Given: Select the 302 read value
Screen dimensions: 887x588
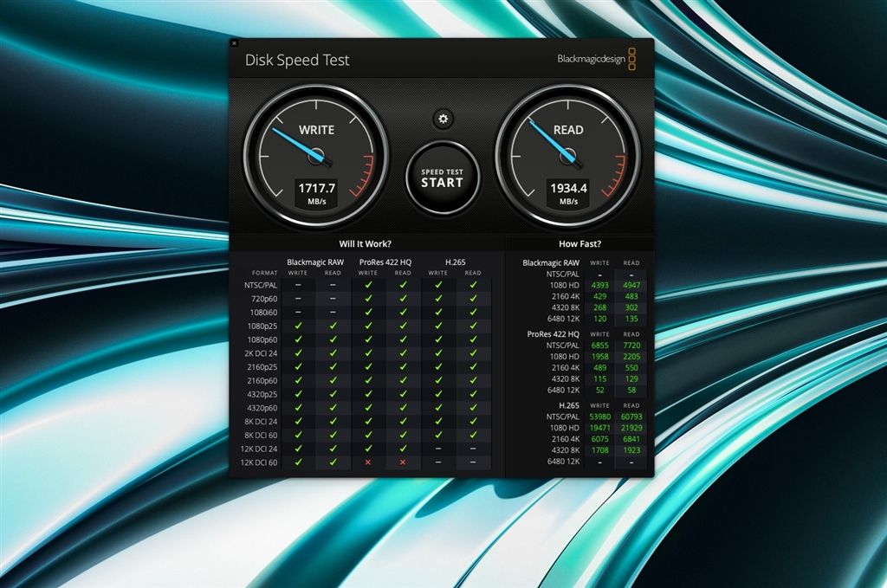Looking at the screenshot, I should coord(631,307).
